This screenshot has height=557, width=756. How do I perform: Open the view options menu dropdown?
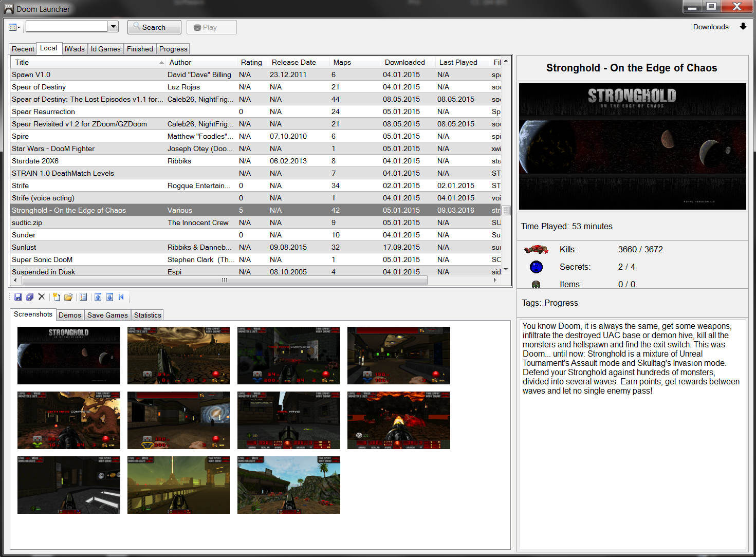tap(14, 27)
